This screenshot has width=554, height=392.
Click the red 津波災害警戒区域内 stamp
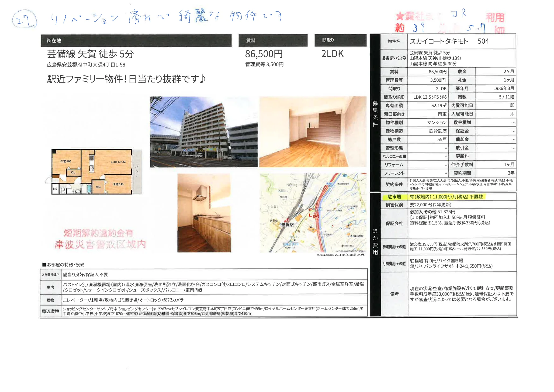(x=100, y=244)
